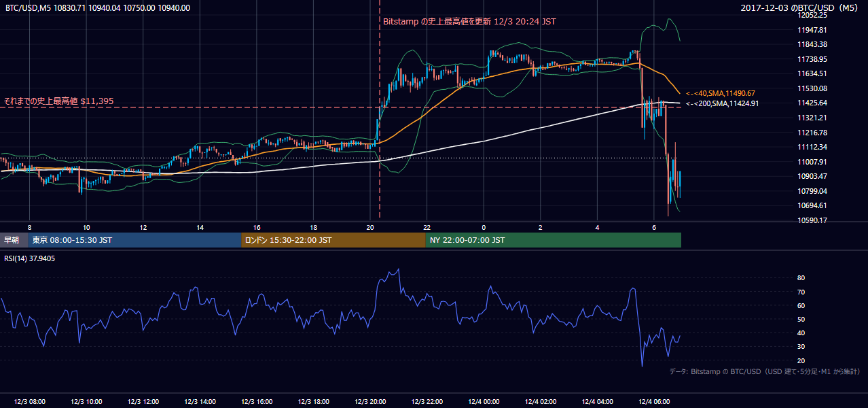868x408 pixels.
Task: Click the 'RSI(14) 37.9405' indicator label
Action: (30, 259)
